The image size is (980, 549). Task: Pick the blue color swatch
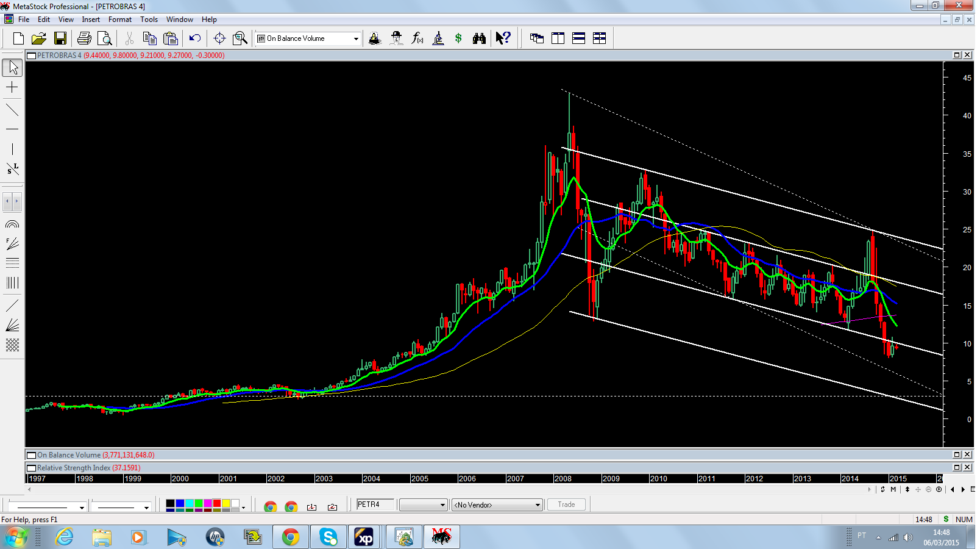pos(180,504)
